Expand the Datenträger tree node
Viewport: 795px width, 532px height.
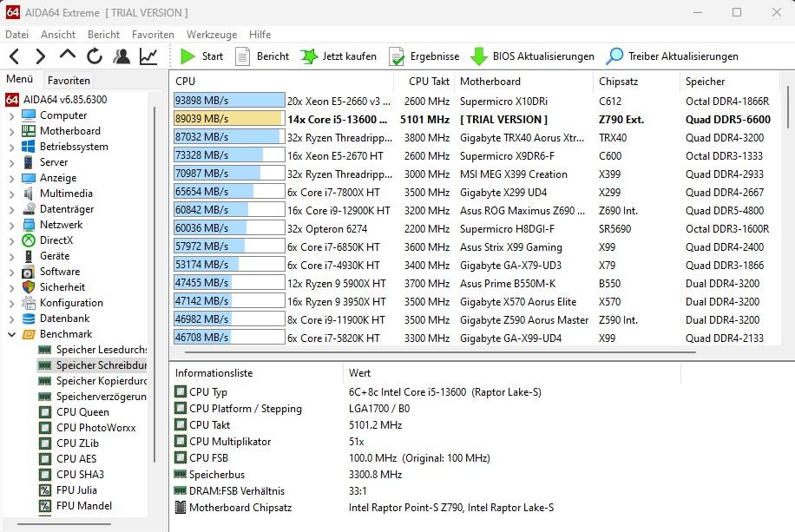click(11, 210)
